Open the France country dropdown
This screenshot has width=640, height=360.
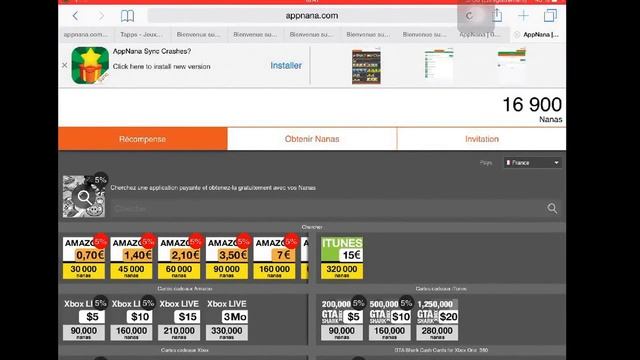533,162
